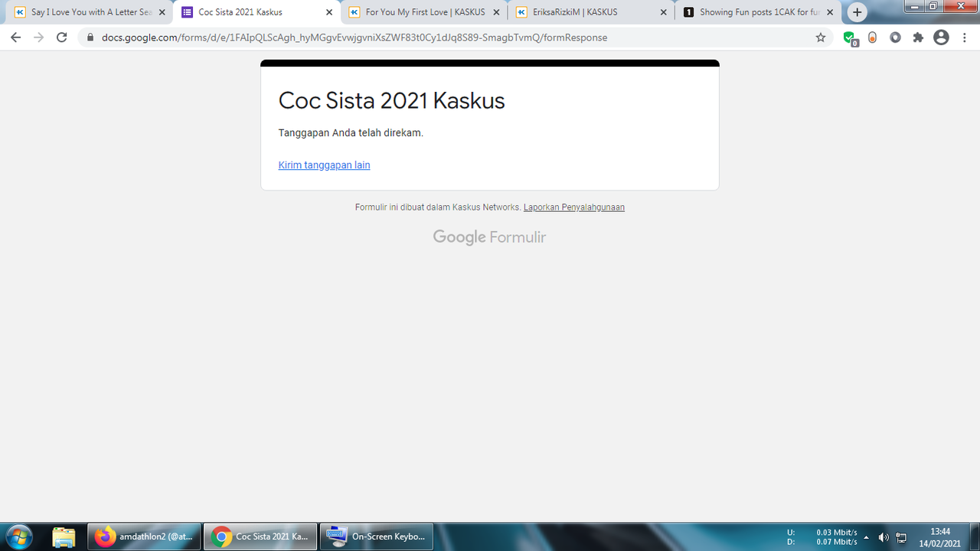Close the EriksaRizkiM KASKUS tab

(663, 12)
